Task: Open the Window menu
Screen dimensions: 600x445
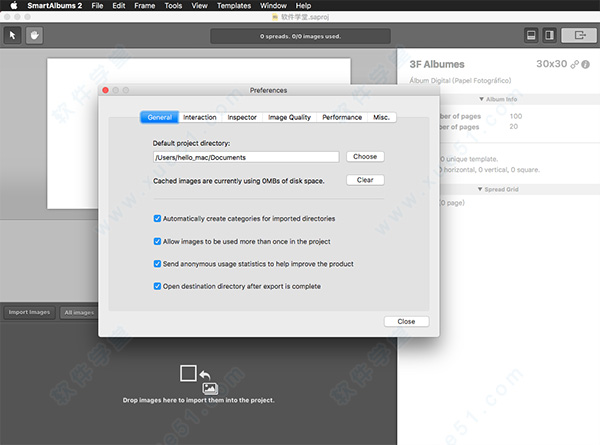Action: coord(273,5)
